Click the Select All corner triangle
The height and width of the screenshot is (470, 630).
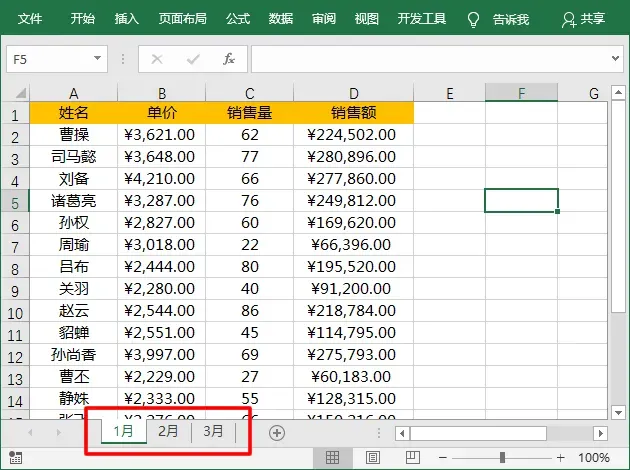point(20,93)
